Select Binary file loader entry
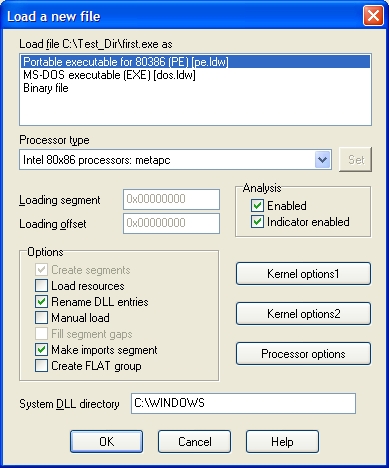The width and height of the screenshot is (389, 468). coord(195,88)
